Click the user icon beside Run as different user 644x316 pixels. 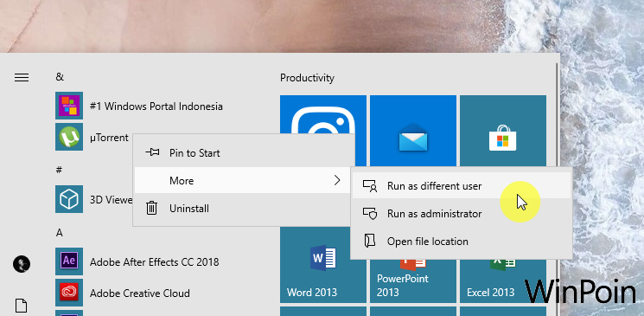tap(370, 186)
